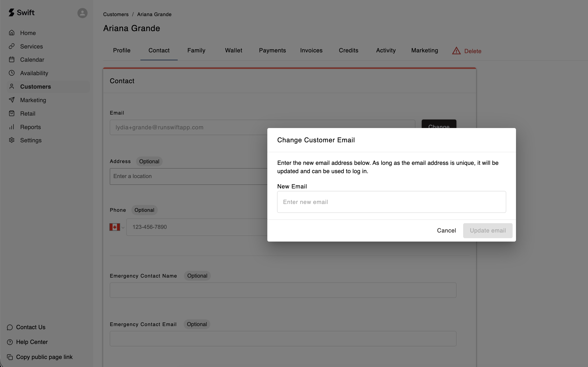Switch to the Wallet tab
This screenshot has height=367, width=588.
(x=233, y=50)
